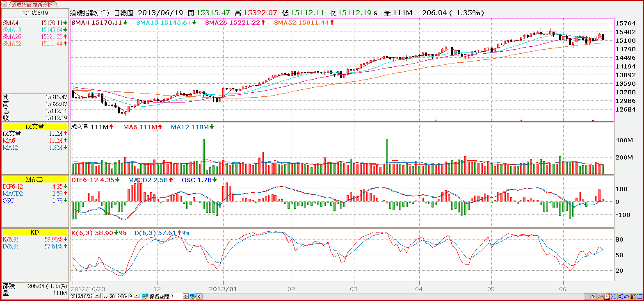Click the 道瓊指數(DJI) 日線圖 title text
Image resolution: width=644 pixels, height=301 pixels.
(x=102, y=13)
